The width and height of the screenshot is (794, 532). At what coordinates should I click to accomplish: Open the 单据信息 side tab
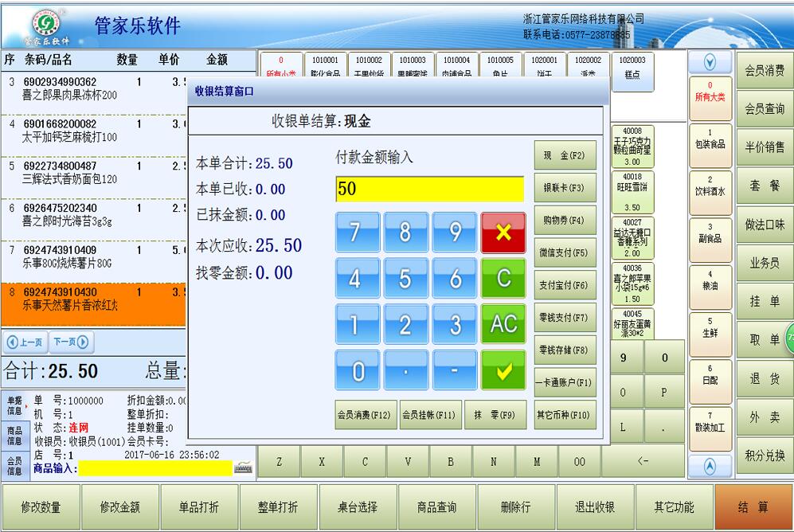(x=14, y=406)
